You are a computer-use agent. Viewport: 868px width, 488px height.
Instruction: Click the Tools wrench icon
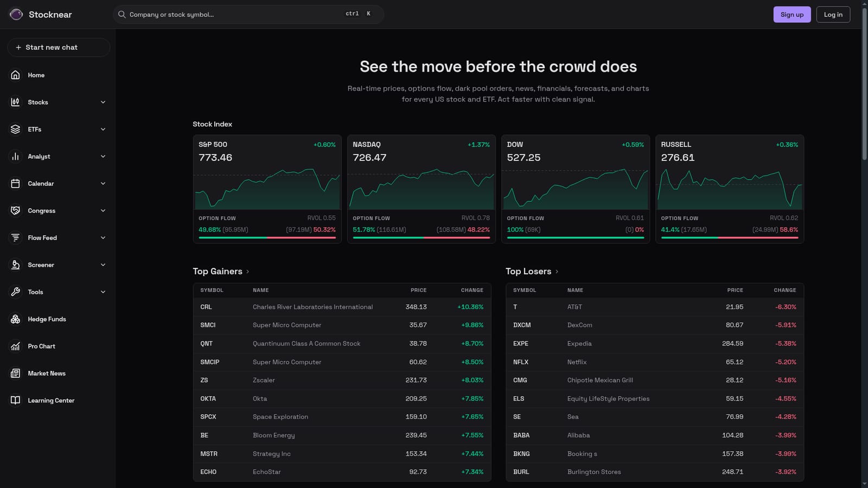tap(15, 292)
